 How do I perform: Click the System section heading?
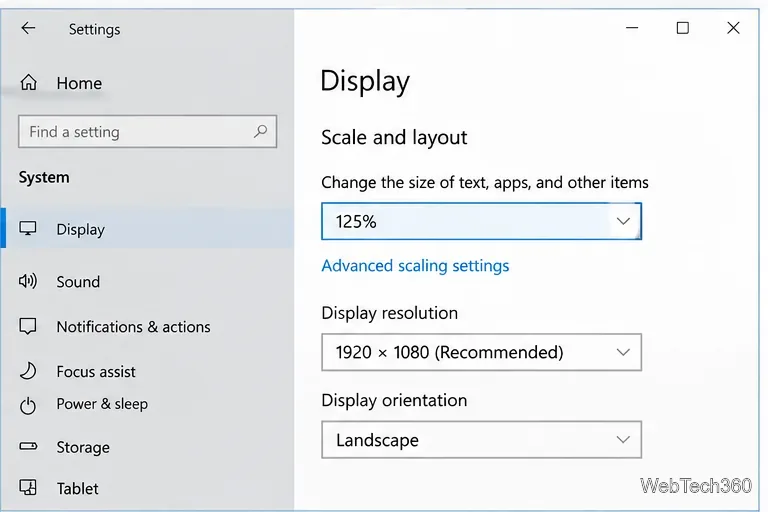pos(44,177)
